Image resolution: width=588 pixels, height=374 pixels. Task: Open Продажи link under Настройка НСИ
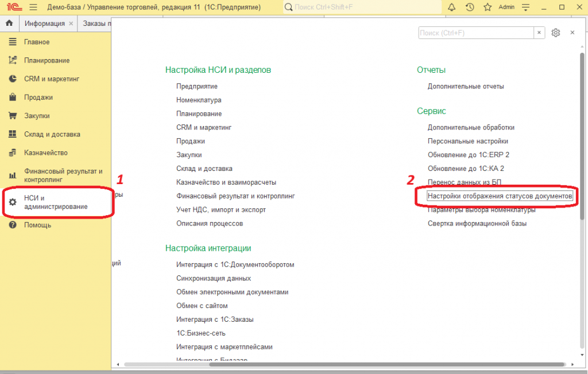point(191,141)
